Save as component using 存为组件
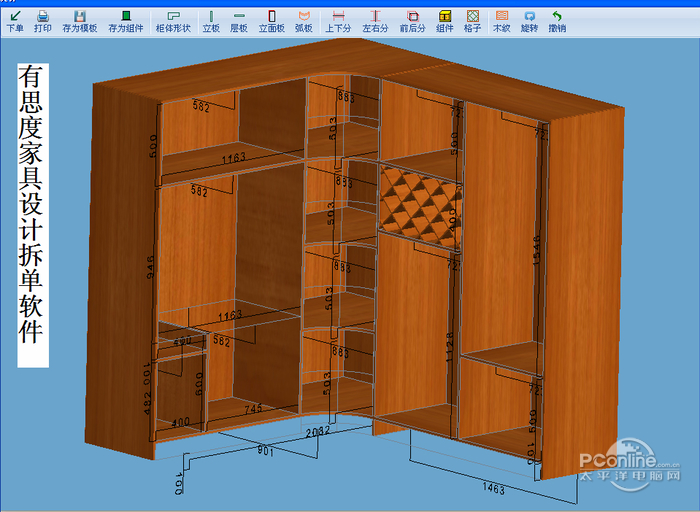This screenshot has width=700, height=512. (x=126, y=21)
